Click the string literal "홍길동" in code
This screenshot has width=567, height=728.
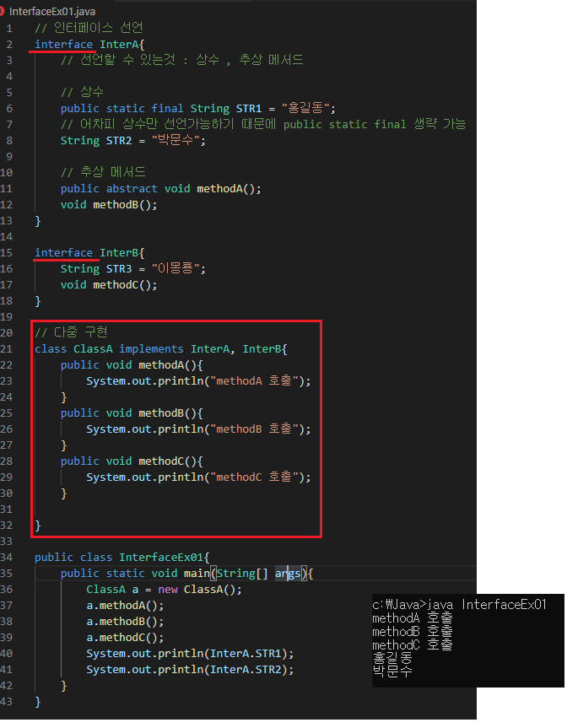click(x=305, y=108)
